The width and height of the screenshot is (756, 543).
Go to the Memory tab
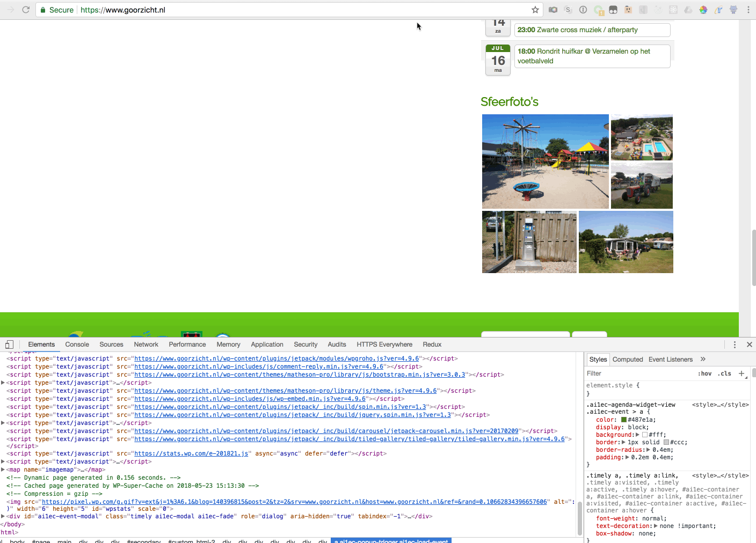coord(228,344)
